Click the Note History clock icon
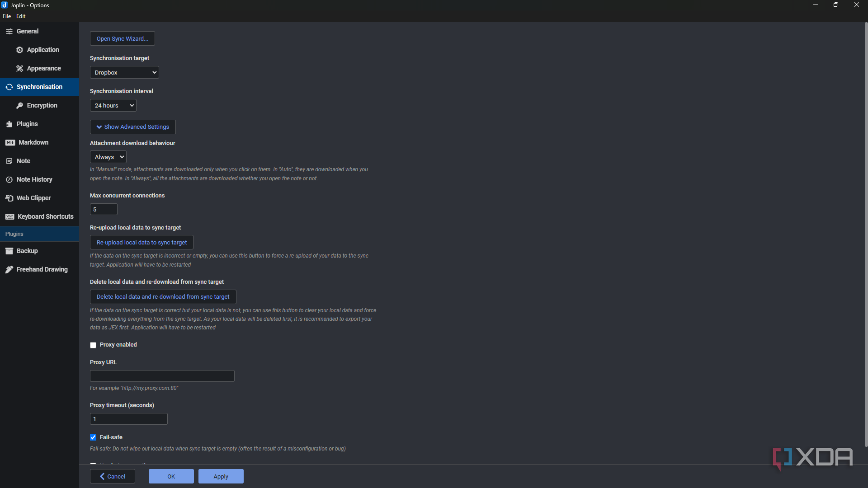Viewport: 868px width, 488px height. [x=9, y=179]
